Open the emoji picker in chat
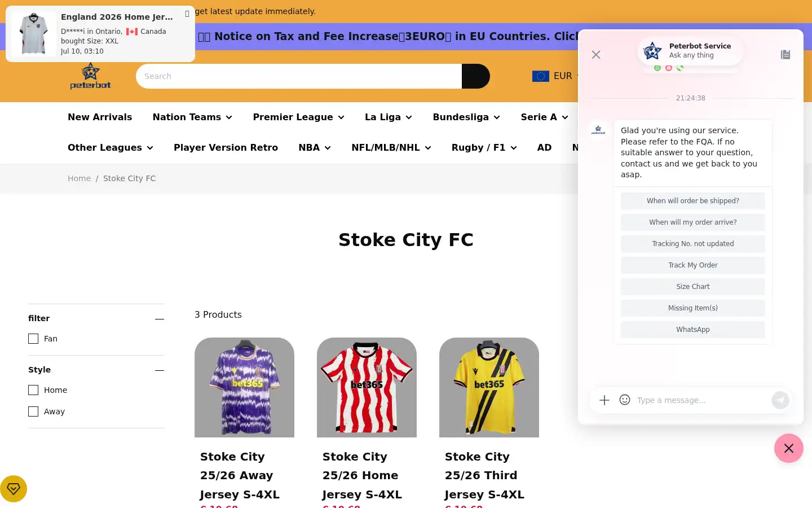 (625, 400)
